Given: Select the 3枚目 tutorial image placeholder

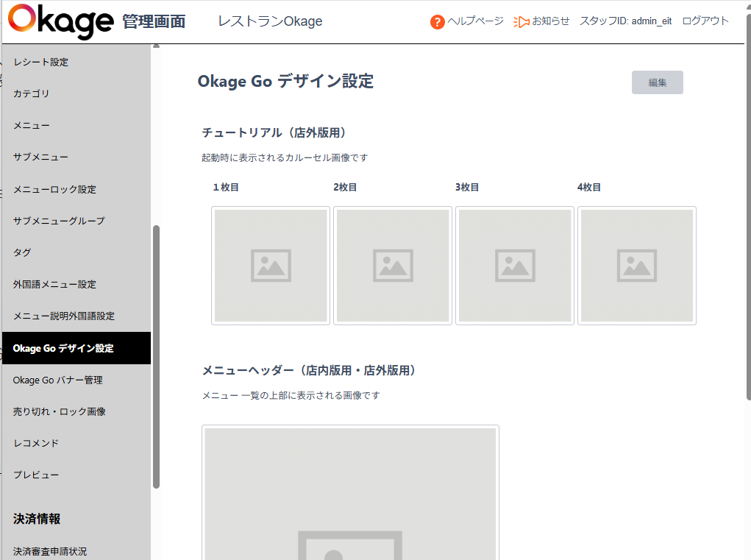Looking at the screenshot, I should coord(515,266).
